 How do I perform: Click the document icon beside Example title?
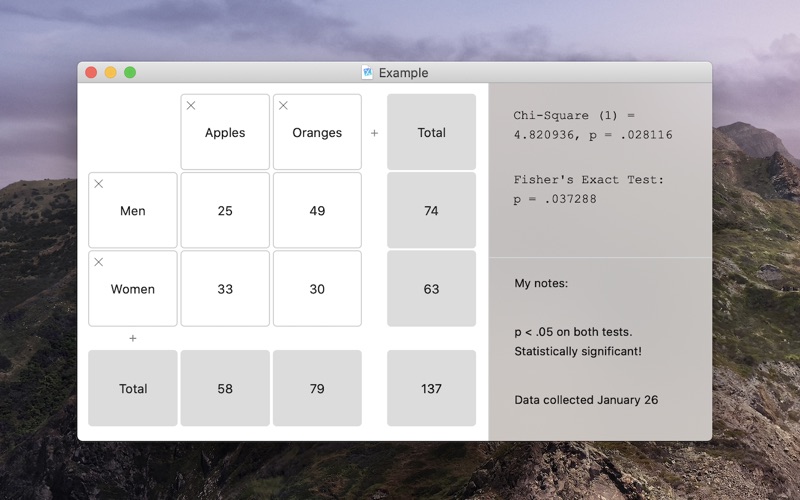pos(367,72)
